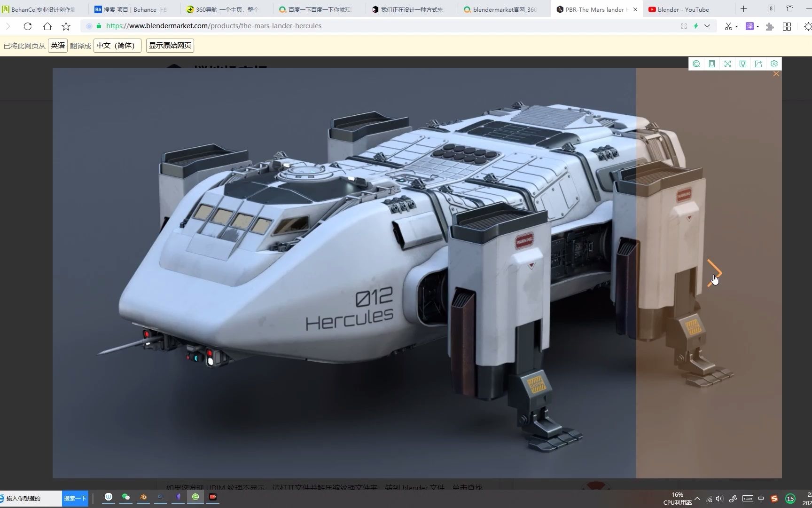The image size is (812, 508).
Task: Go to browser home page
Action: 47,26
